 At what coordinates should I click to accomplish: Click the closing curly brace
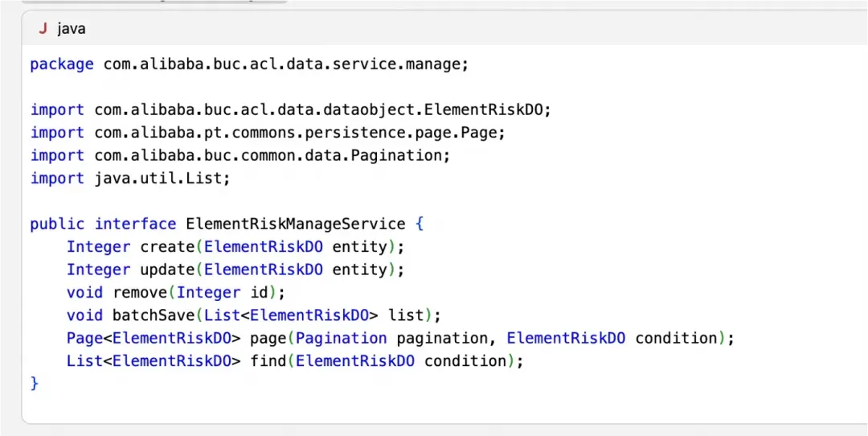point(35,384)
